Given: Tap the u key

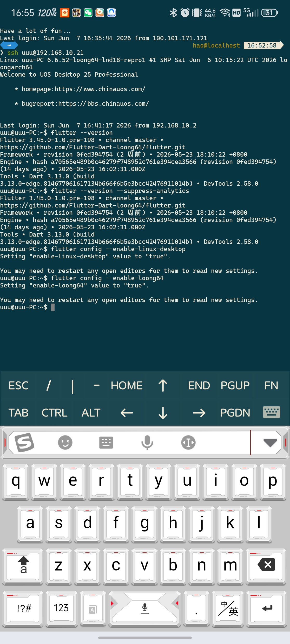Looking at the screenshot, I should pyautogui.click(x=187, y=482).
